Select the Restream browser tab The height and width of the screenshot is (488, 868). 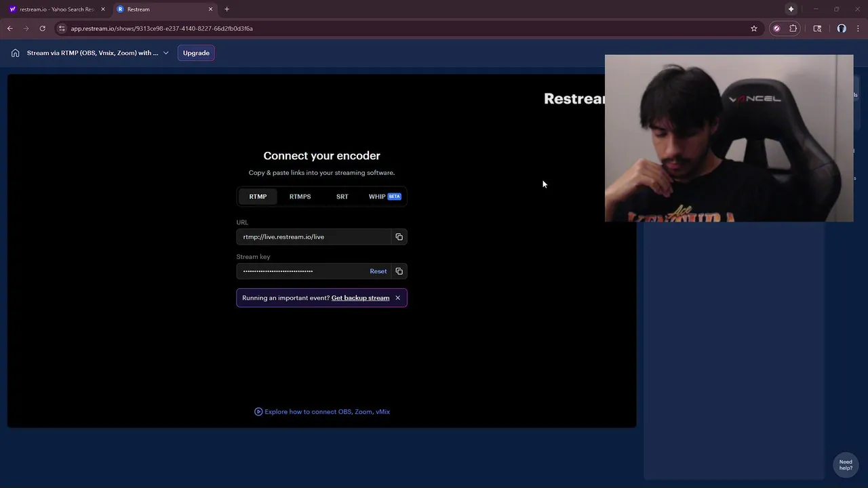pyautogui.click(x=164, y=9)
